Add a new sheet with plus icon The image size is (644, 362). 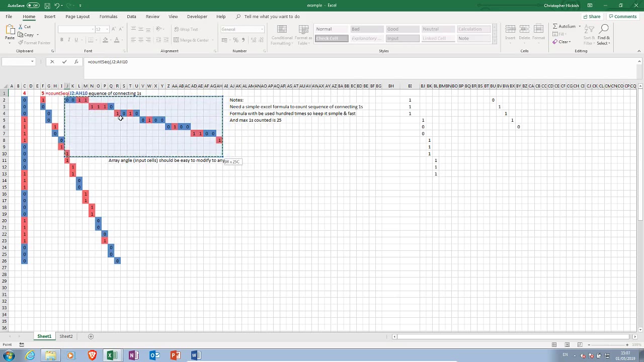coord(91,336)
